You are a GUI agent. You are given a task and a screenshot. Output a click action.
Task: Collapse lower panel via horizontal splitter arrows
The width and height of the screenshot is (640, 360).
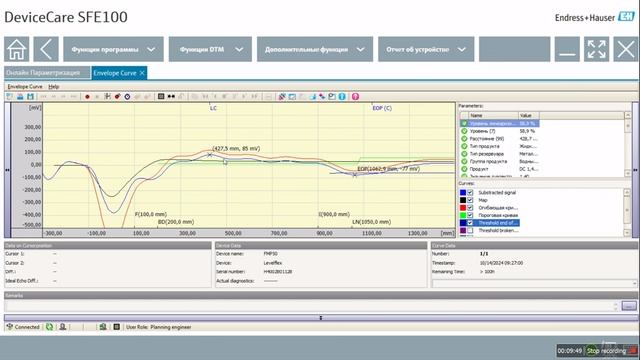click(x=321, y=318)
